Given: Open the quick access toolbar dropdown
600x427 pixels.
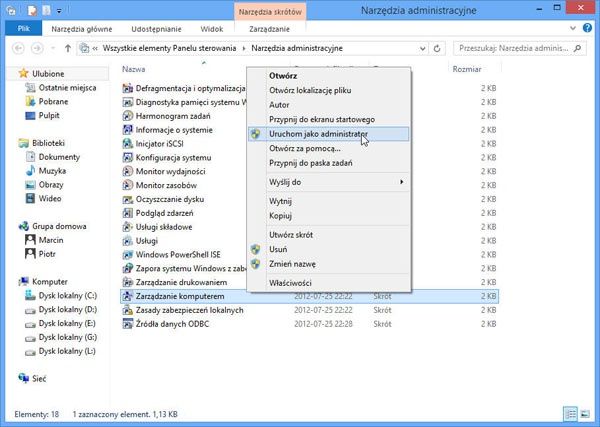Looking at the screenshot, I should coord(59,11).
